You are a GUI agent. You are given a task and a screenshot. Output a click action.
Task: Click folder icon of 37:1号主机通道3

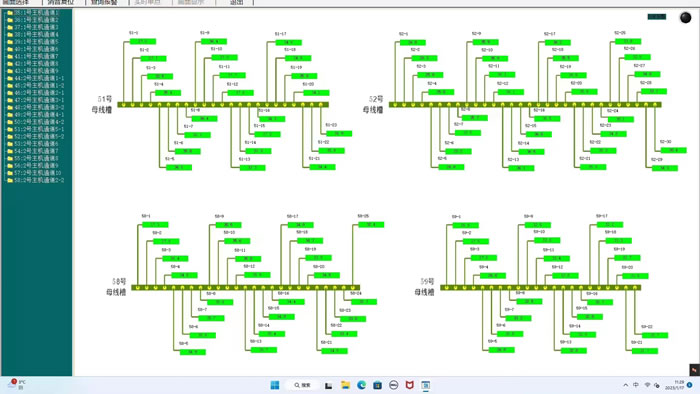[x=10, y=27]
